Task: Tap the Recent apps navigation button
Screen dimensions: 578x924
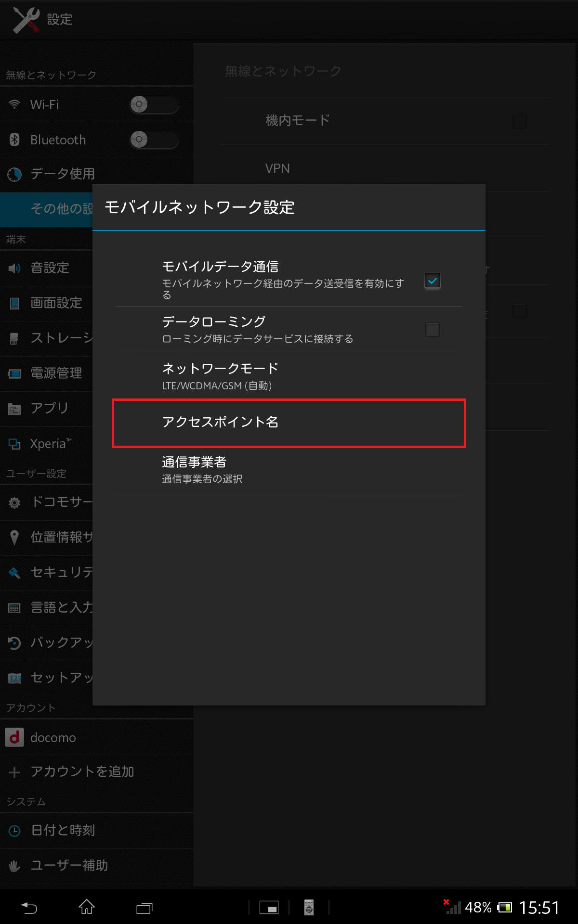Action: coord(144,908)
